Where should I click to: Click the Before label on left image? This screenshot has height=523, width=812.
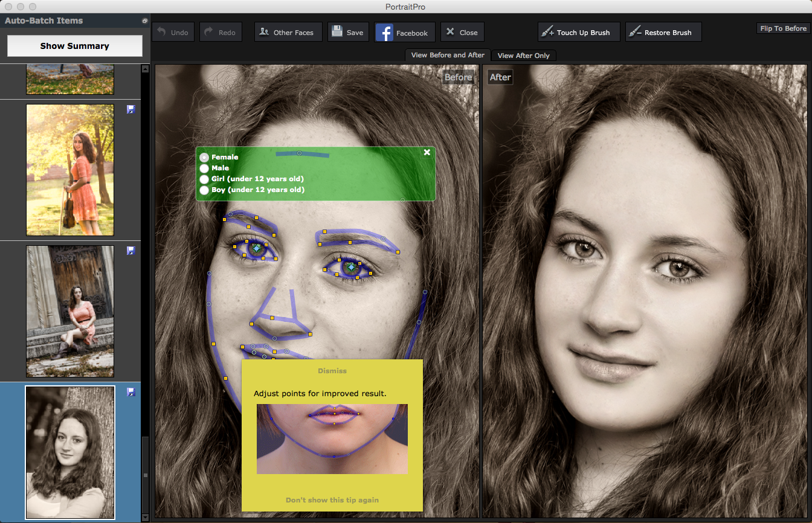(x=458, y=77)
